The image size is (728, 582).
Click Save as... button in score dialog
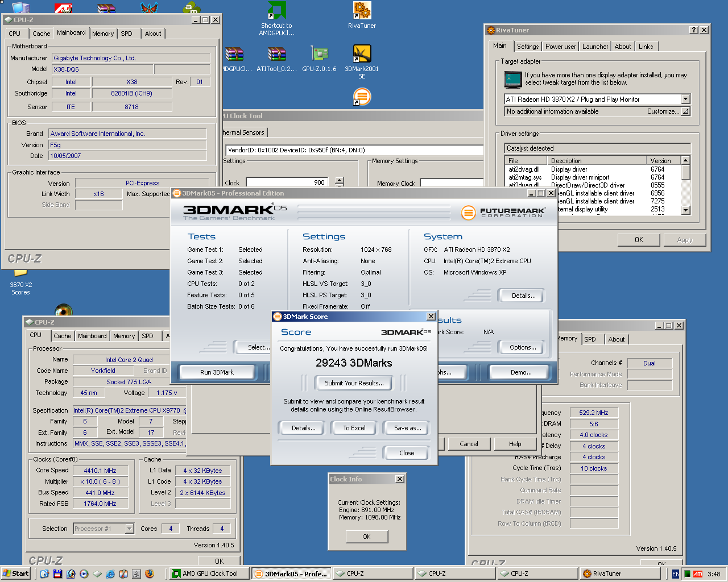click(407, 428)
